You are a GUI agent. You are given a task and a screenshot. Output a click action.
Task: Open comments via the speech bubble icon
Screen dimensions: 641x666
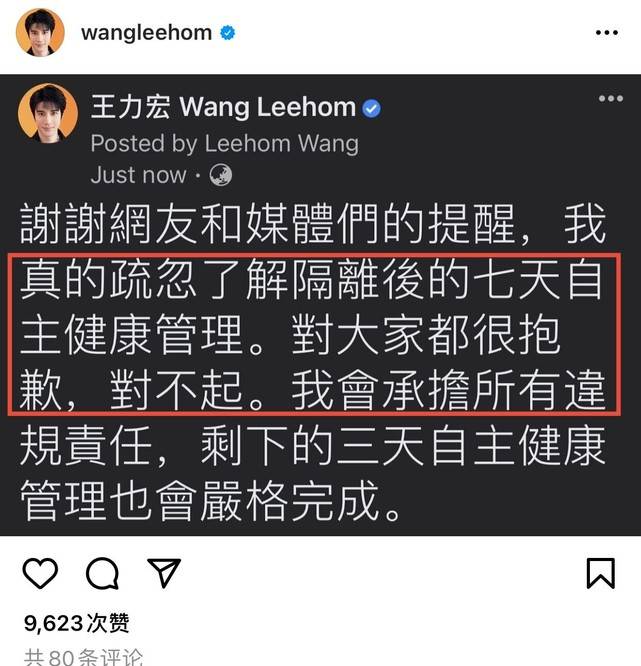102,573
